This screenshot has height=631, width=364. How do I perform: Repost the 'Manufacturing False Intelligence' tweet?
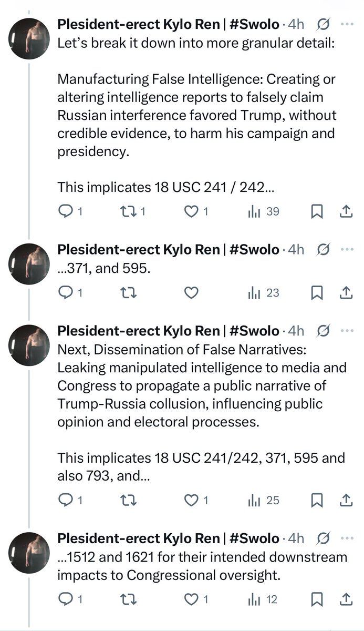(x=128, y=211)
